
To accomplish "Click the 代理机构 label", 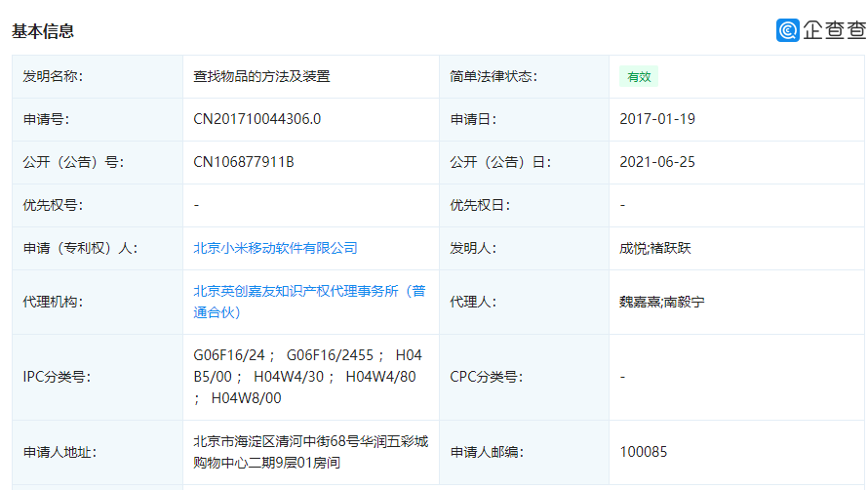I will tap(53, 302).
